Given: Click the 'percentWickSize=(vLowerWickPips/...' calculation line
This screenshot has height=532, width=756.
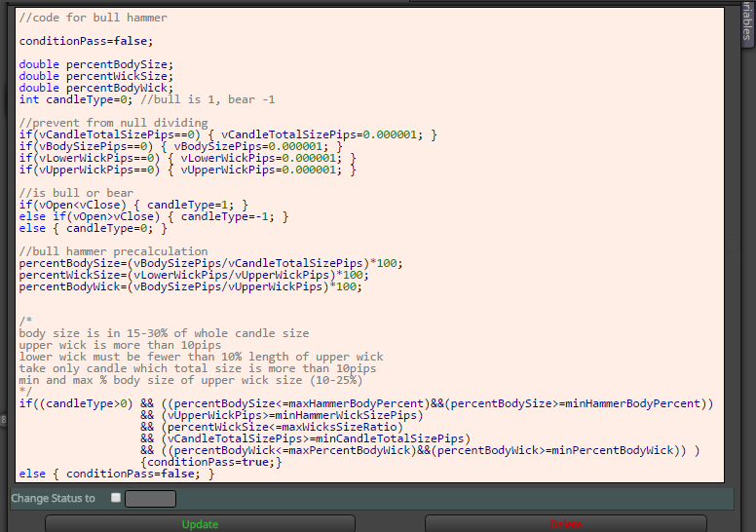Looking at the screenshot, I should coord(194,275).
